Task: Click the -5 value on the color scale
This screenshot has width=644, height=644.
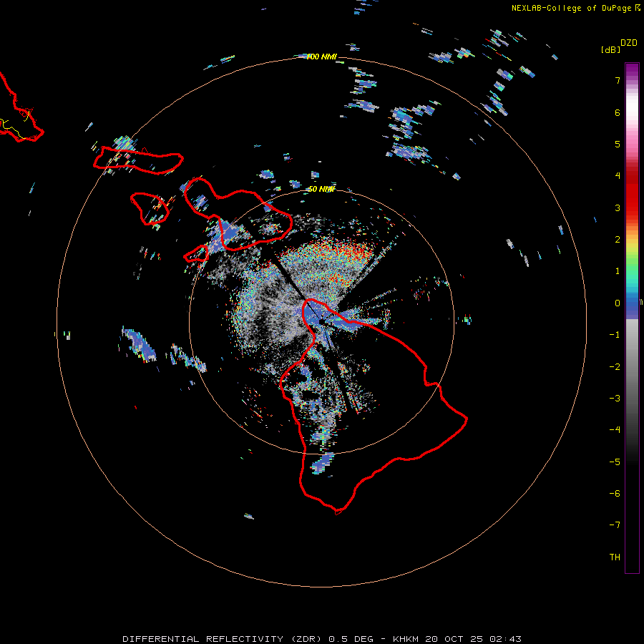Action: [615, 462]
